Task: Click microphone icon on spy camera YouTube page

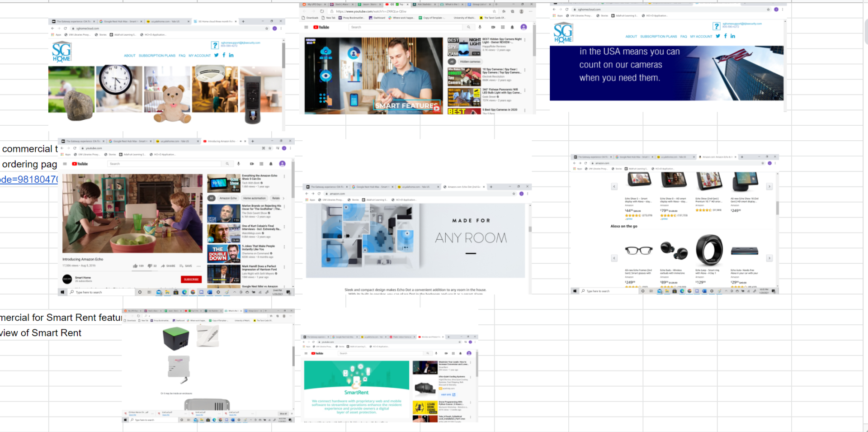Action: coord(480,27)
